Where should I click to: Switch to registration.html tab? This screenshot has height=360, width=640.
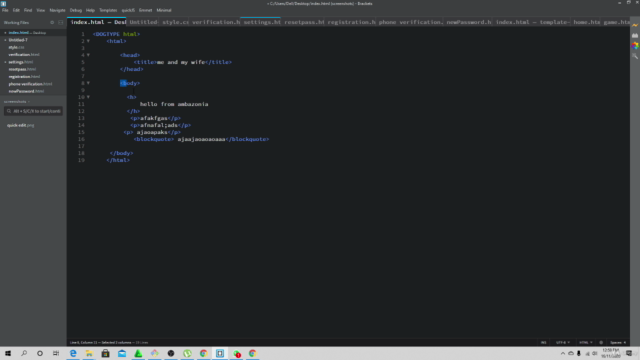click(x=351, y=22)
